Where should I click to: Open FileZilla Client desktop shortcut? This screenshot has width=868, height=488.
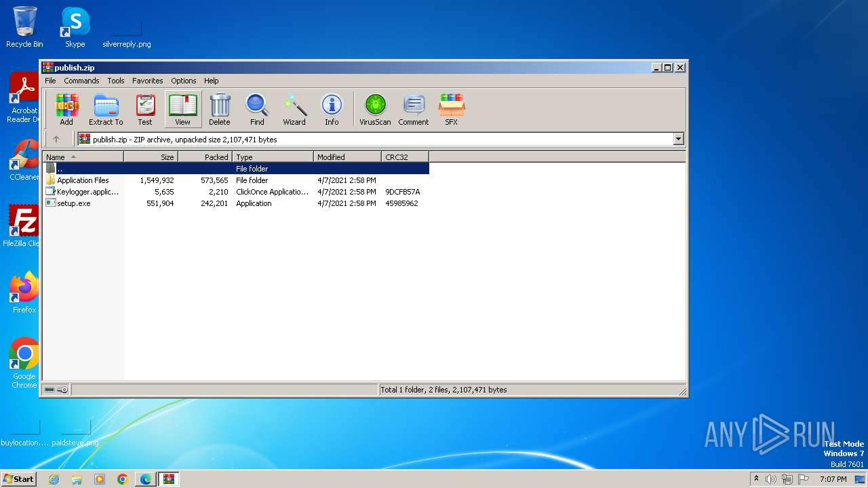tap(23, 226)
